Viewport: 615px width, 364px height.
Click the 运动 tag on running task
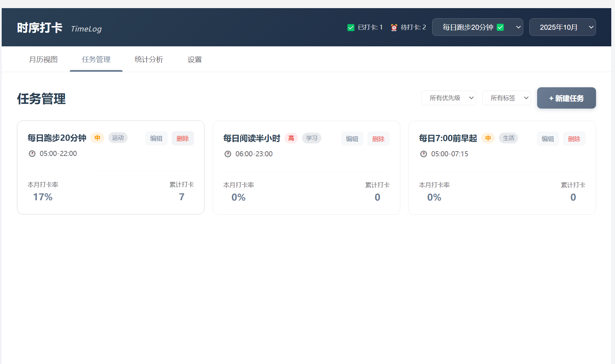(x=118, y=138)
